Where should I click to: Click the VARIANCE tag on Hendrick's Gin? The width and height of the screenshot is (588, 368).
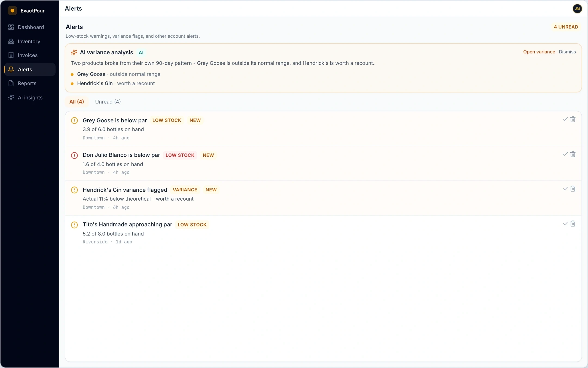pyautogui.click(x=185, y=190)
